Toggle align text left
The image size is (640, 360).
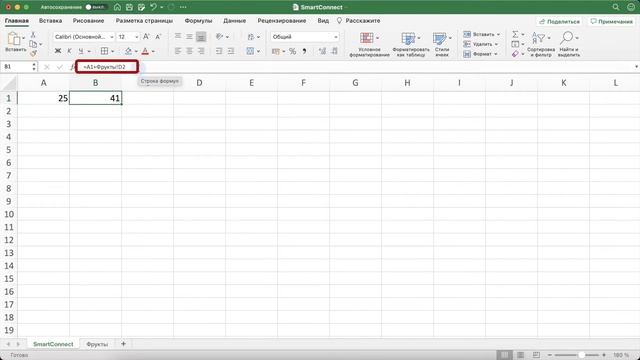pos(178,51)
